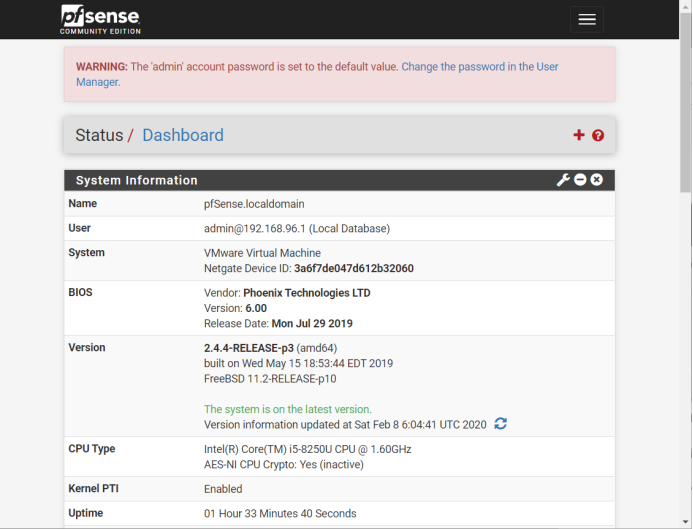Select Netgate Device ID 3a6f7de047d612b32060
Image resolution: width=693 pixels, height=529 pixels.
tap(354, 269)
